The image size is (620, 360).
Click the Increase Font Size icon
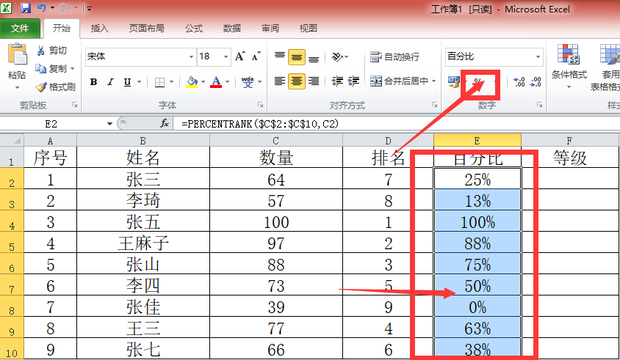click(x=240, y=57)
